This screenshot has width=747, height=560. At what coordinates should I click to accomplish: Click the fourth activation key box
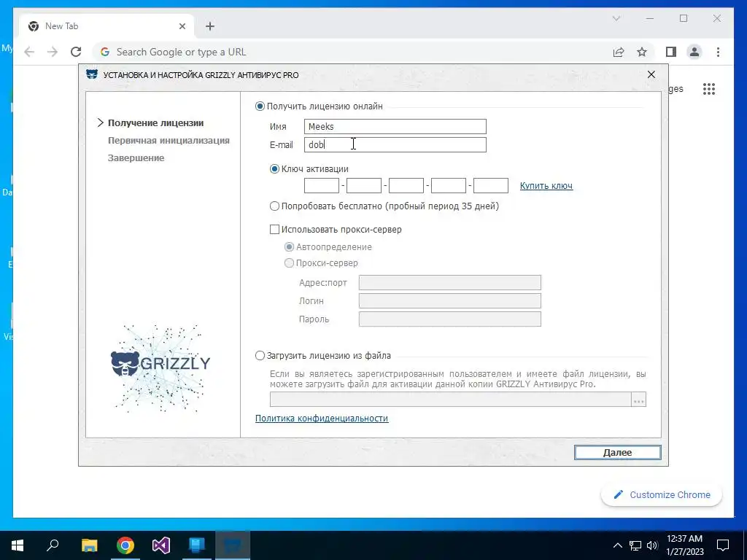click(449, 186)
